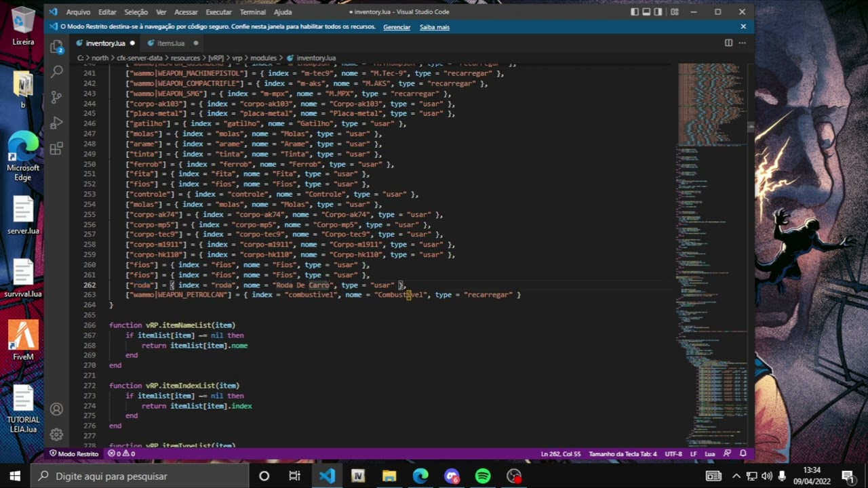The height and width of the screenshot is (488, 868).
Task: Open the Source Control view
Action: (56, 97)
